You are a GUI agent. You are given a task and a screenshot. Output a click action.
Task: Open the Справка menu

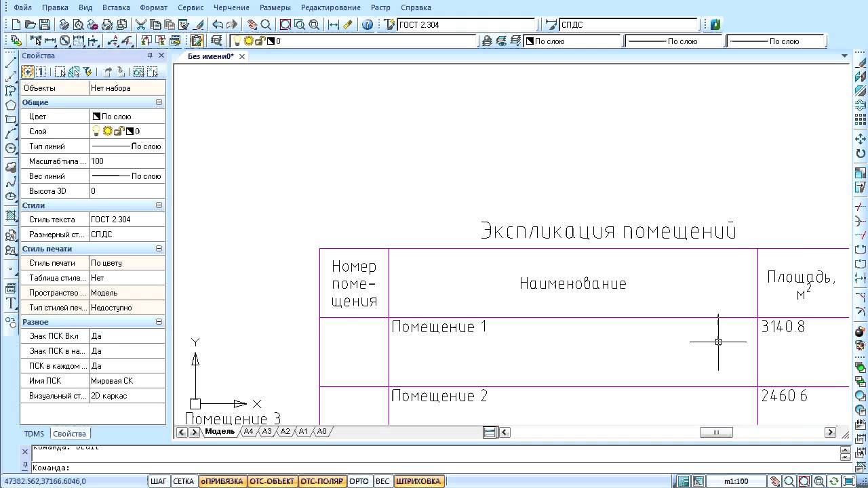click(x=416, y=7)
